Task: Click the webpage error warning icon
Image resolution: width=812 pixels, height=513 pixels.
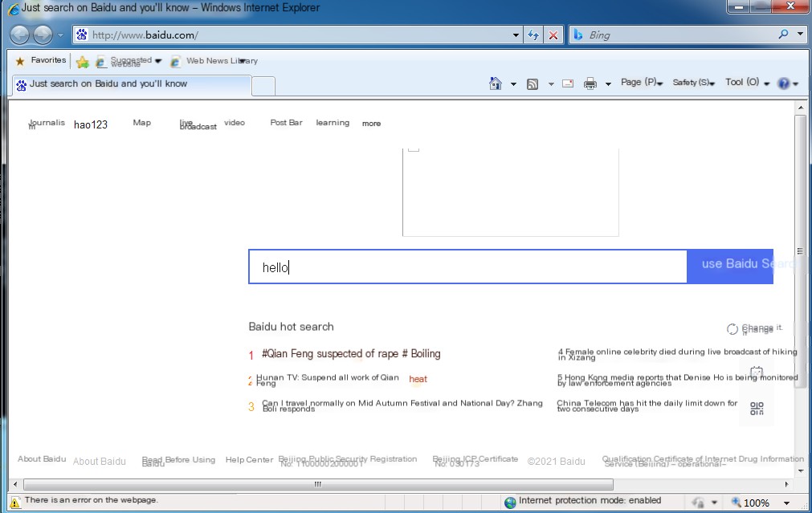Action: tap(15, 502)
